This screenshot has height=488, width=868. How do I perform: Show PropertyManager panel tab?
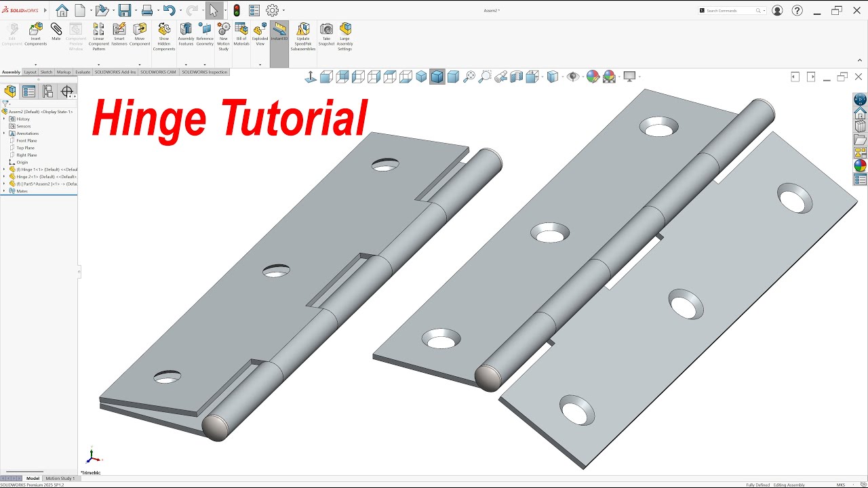point(28,91)
